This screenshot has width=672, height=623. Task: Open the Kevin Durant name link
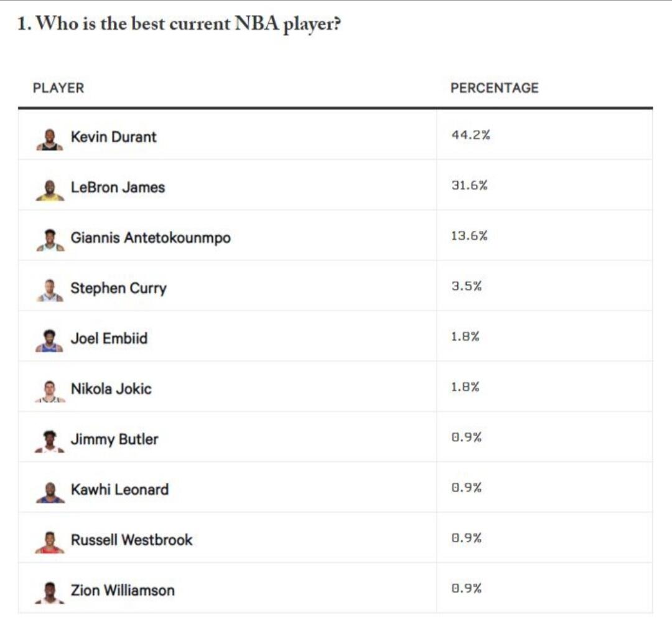tap(113, 137)
